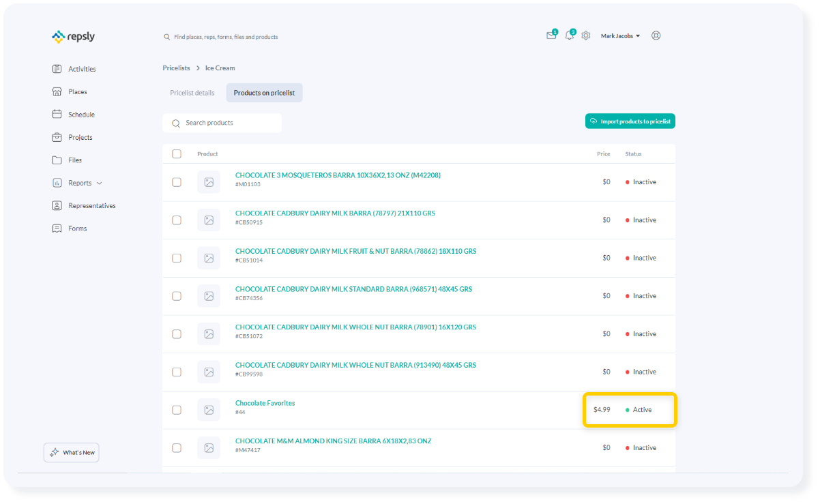Click the Product column header
The height and width of the screenshot is (504, 820).
pyautogui.click(x=207, y=154)
